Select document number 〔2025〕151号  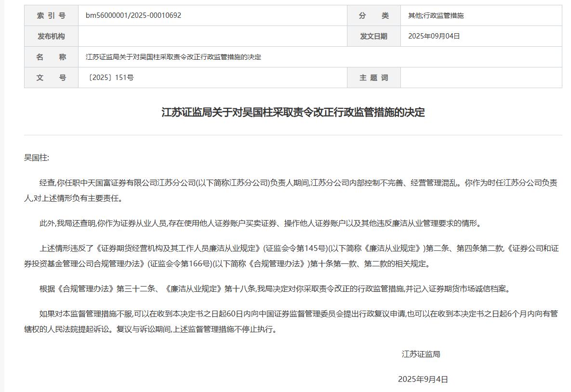point(109,78)
